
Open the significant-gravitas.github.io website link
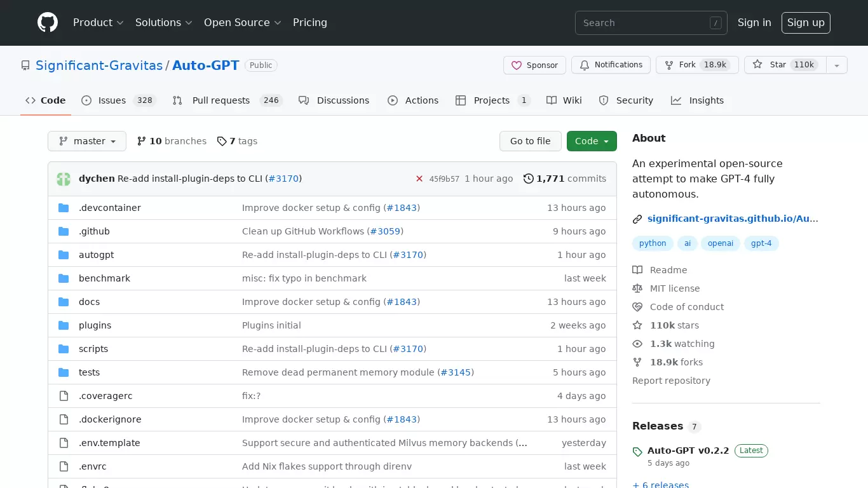click(733, 219)
